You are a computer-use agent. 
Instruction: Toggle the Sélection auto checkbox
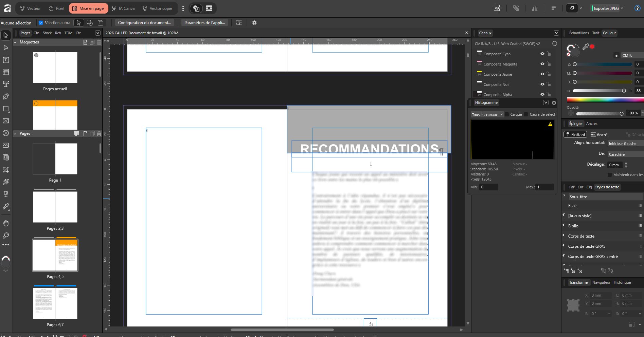coord(41,23)
